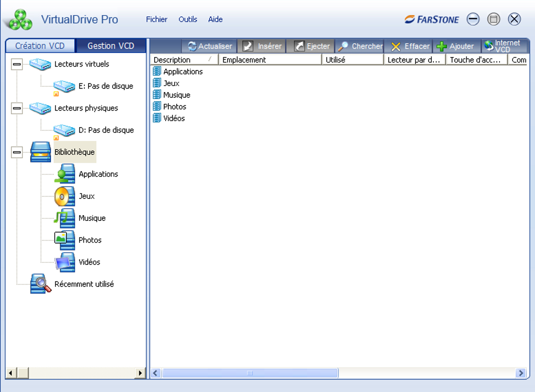Click the Applications category icon in tree
The image size is (535, 392).
tap(65, 174)
